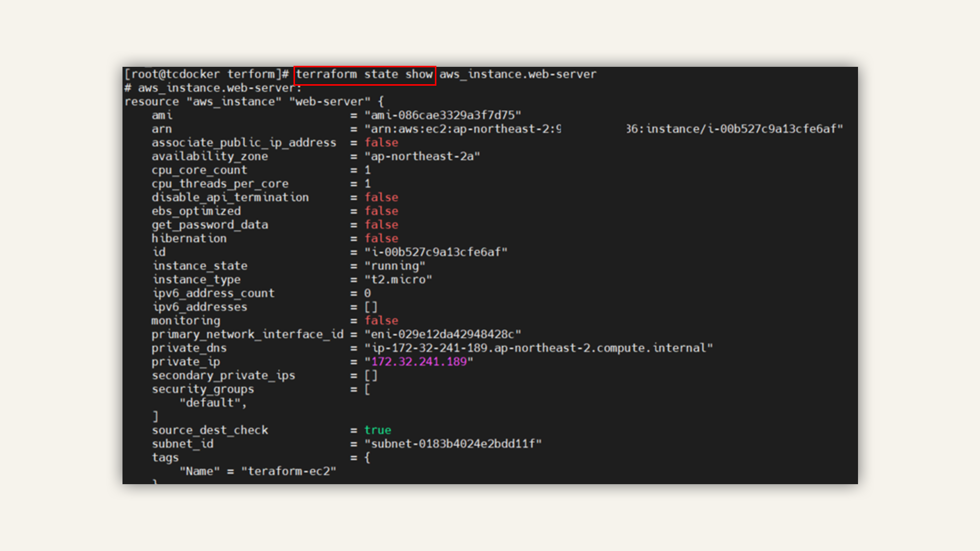Click the instance_type value "t2.micro"
The height and width of the screenshot is (551, 980).
pyautogui.click(x=398, y=280)
